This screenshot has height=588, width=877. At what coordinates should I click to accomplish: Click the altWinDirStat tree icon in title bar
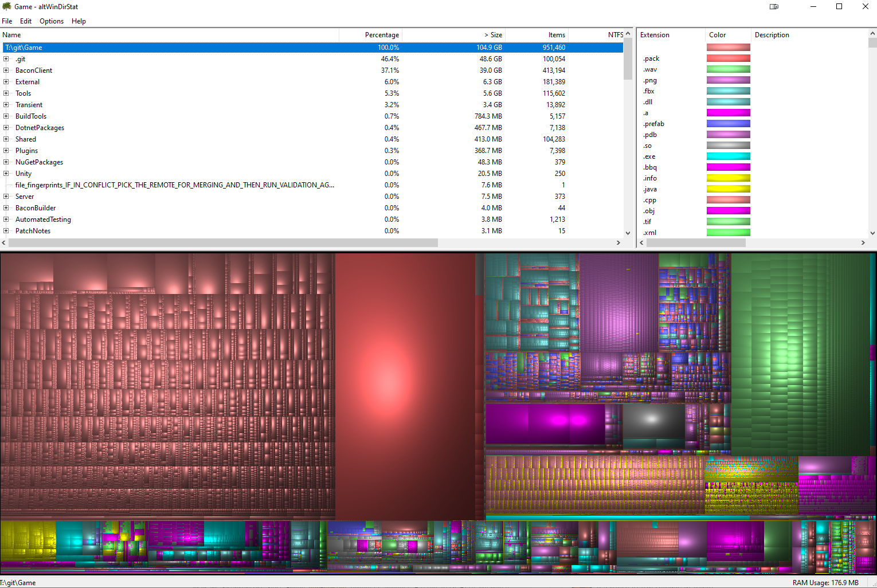7,6
